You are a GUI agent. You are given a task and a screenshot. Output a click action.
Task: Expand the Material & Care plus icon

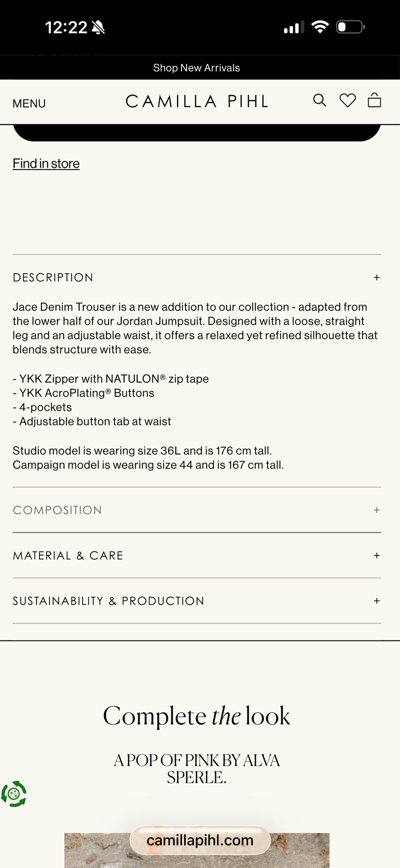coord(377,556)
